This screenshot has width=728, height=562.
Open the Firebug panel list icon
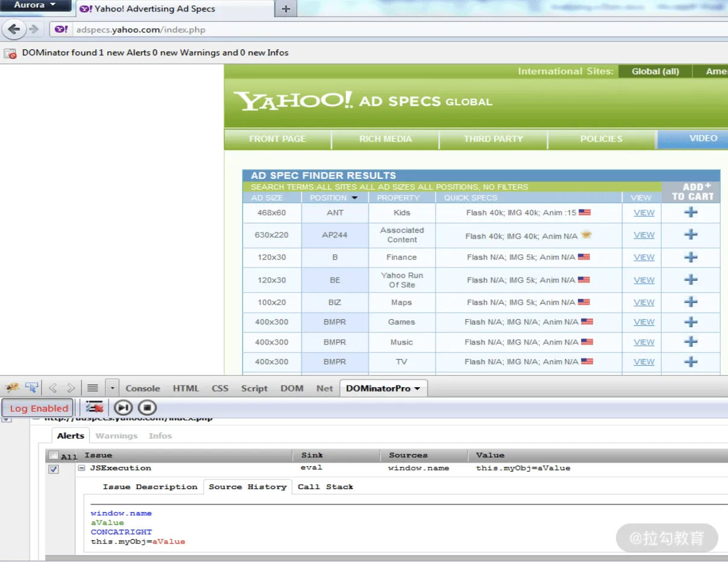click(92, 388)
